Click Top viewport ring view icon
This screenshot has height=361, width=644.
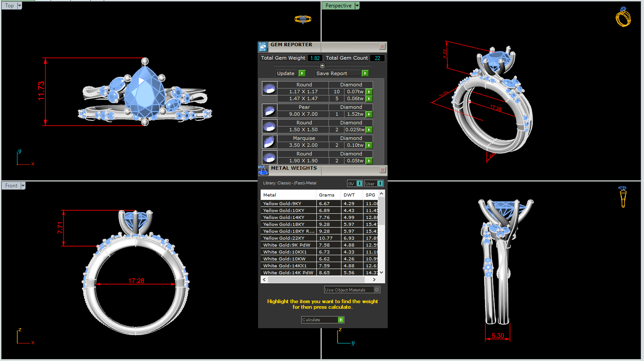pos(303,19)
